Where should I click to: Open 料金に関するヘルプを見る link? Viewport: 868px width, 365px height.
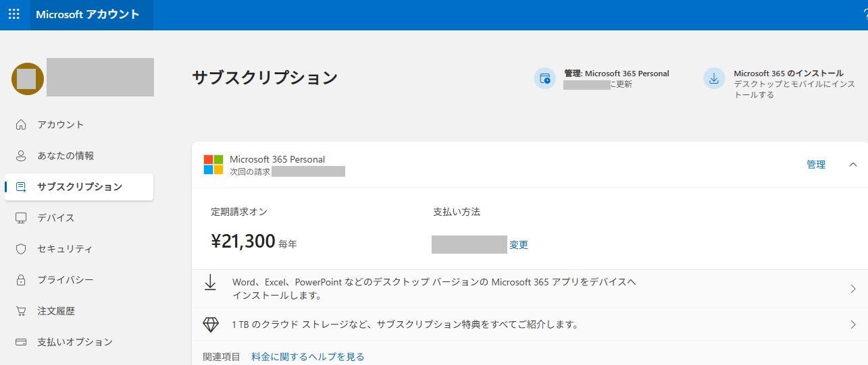[x=308, y=357]
